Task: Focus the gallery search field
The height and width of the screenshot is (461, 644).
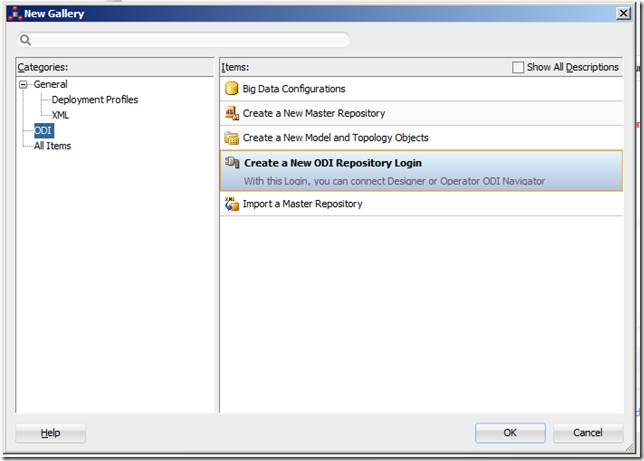Action: (183, 40)
